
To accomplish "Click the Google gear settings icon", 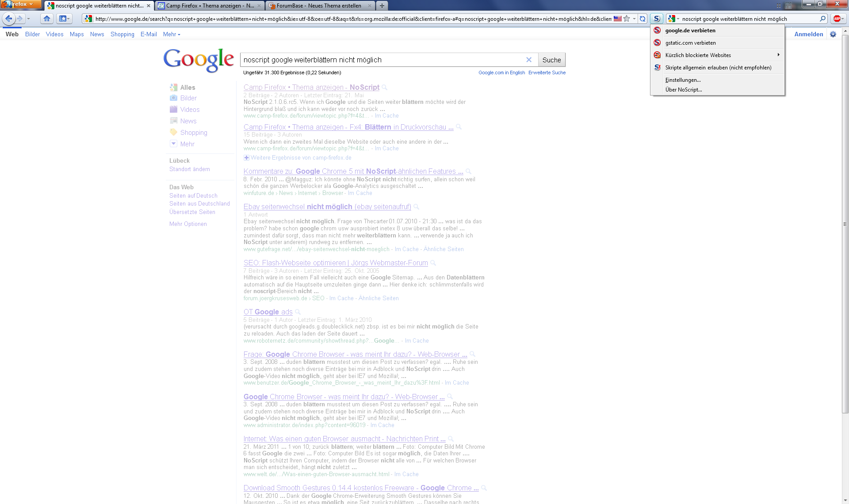I will point(833,34).
